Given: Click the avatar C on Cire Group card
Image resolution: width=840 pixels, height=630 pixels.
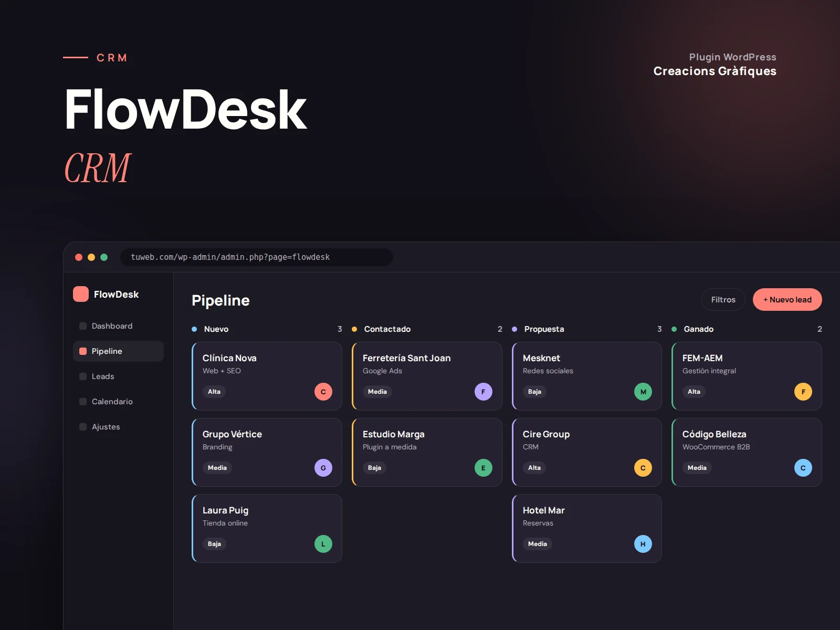Looking at the screenshot, I should 643,468.
